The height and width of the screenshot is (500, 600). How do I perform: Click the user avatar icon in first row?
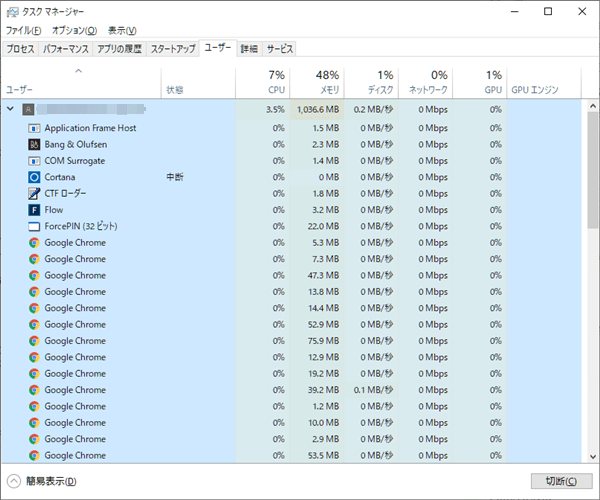point(28,109)
